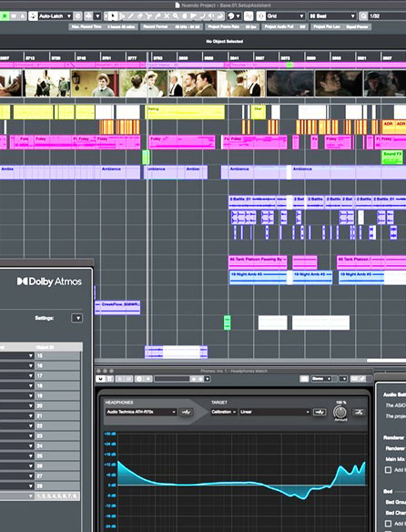Click the bed row Object IDs 1, 2, 3, 4, 5, 6, 7, 8

click(x=57, y=496)
